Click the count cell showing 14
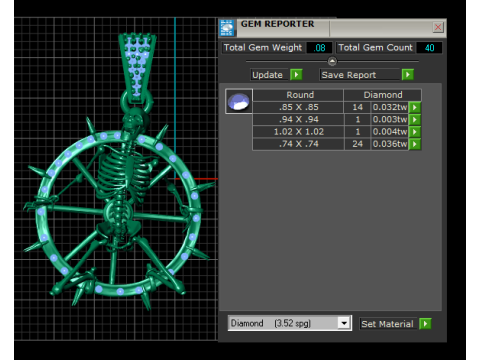This screenshot has height=360, width=480. coord(357,107)
